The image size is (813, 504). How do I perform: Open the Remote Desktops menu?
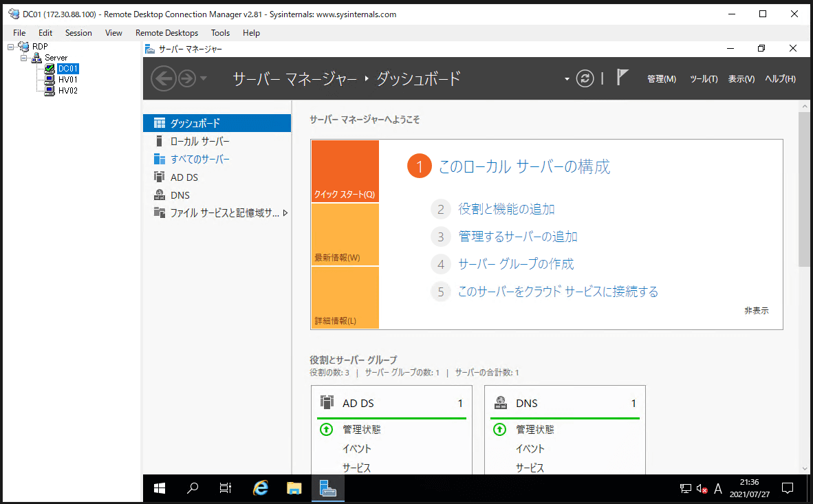[166, 33]
